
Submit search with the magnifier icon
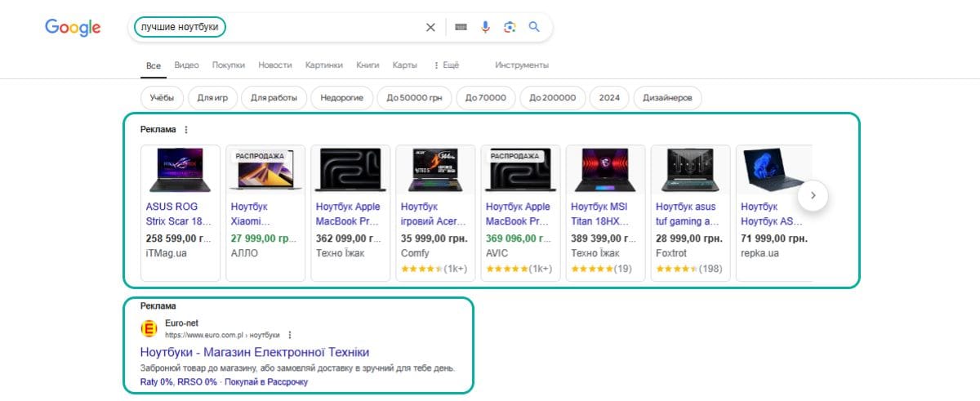[535, 27]
